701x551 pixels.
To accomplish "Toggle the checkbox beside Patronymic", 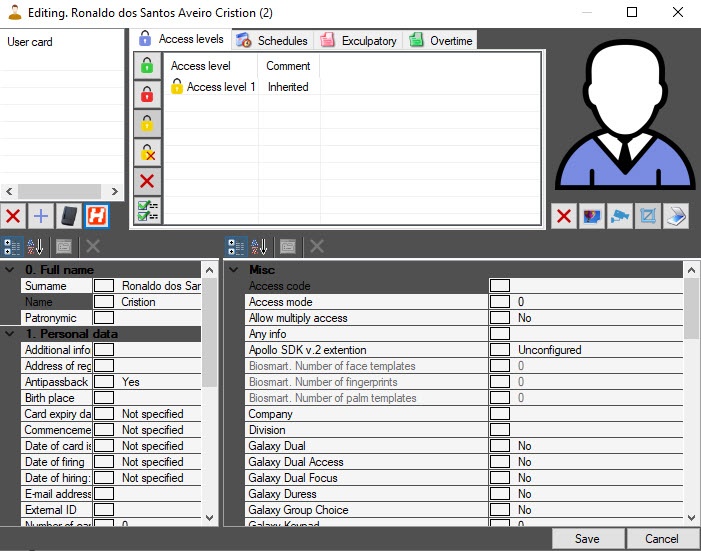I will (x=104, y=318).
